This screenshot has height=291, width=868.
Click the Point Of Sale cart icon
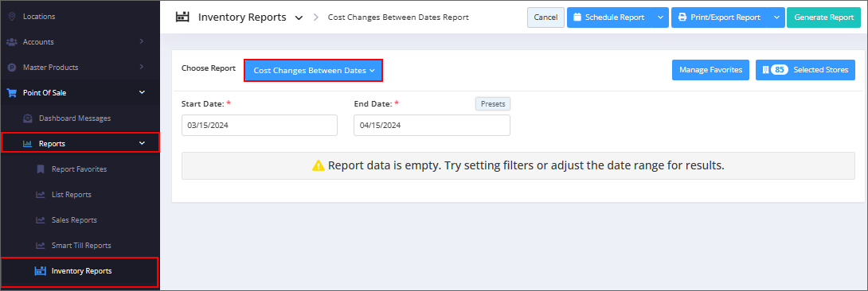pos(12,93)
